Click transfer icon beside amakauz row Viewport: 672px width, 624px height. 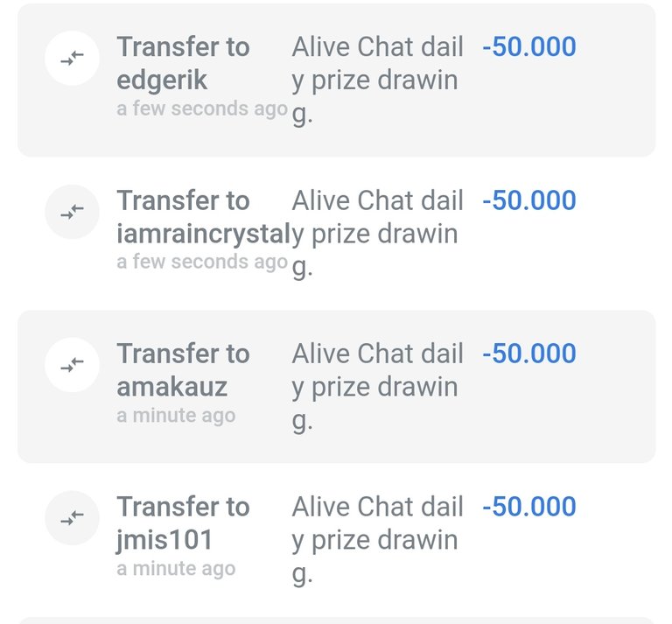pos(72,365)
